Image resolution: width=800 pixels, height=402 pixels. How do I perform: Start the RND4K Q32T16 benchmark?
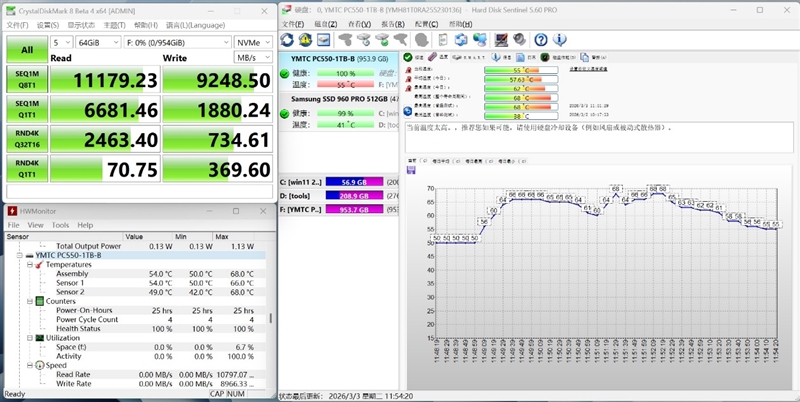coord(27,139)
